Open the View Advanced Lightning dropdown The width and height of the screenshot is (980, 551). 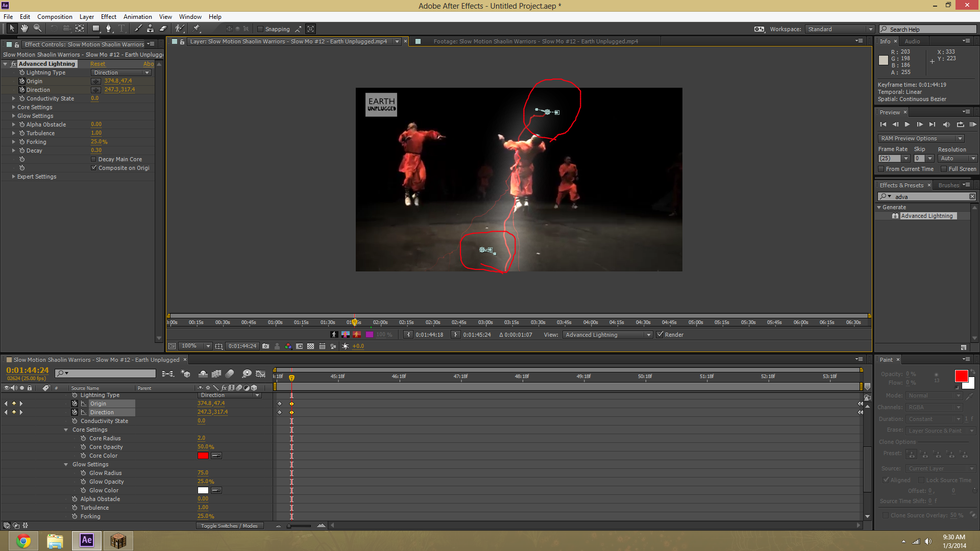(x=607, y=335)
